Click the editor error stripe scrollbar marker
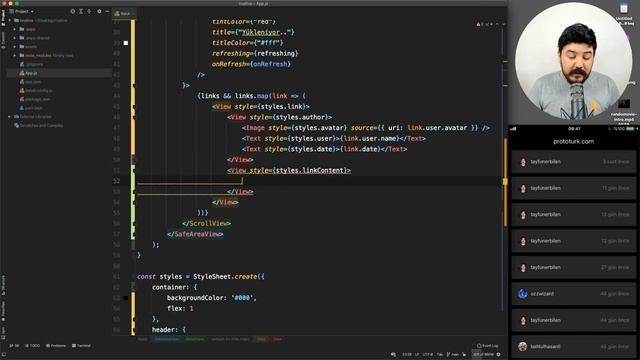This screenshot has width=640, height=360. pyautogui.click(x=505, y=182)
